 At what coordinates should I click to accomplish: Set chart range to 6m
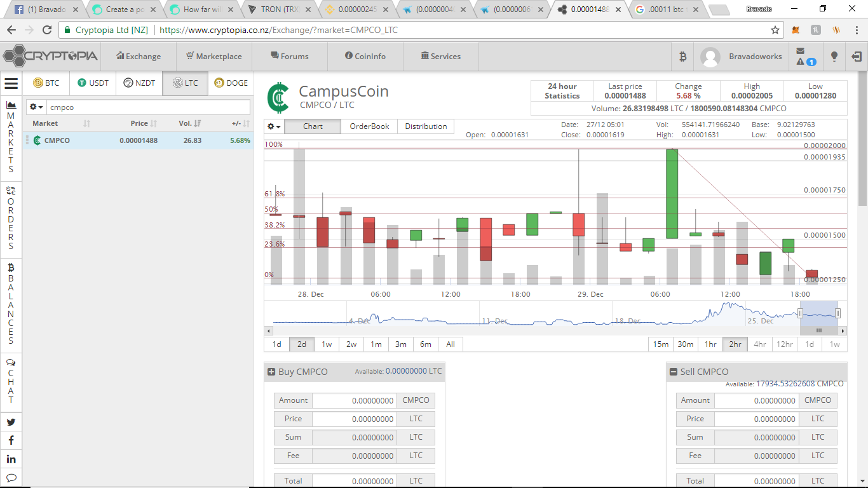tap(426, 344)
